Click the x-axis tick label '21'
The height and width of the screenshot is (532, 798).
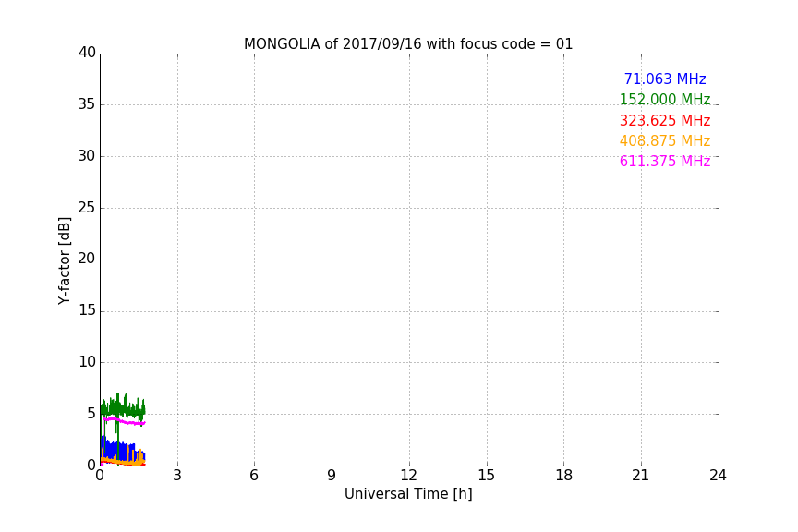pos(641,476)
